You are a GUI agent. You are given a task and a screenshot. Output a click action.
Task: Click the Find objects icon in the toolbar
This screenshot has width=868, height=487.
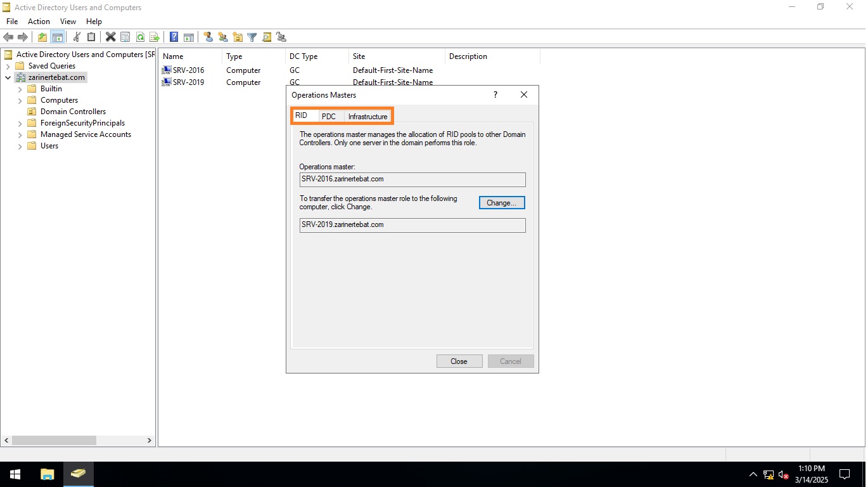(267, 37)
